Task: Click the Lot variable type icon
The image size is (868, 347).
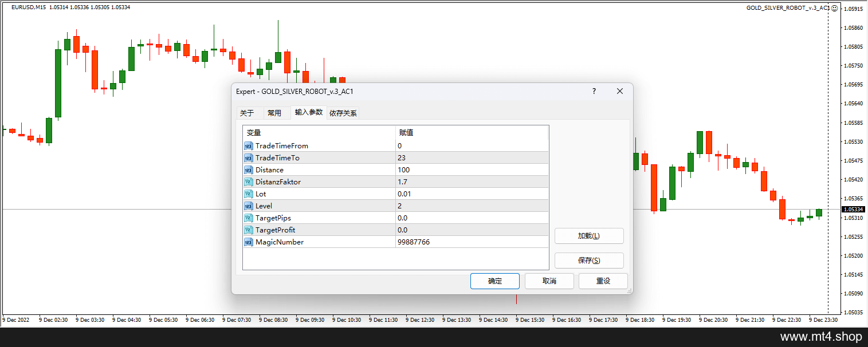Action: click(x=249, y=194)
